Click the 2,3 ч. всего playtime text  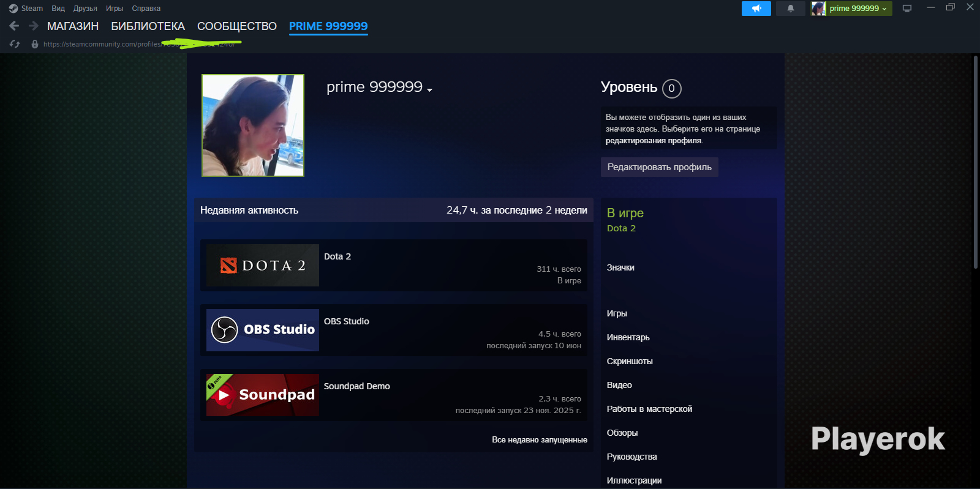[560, 398]
